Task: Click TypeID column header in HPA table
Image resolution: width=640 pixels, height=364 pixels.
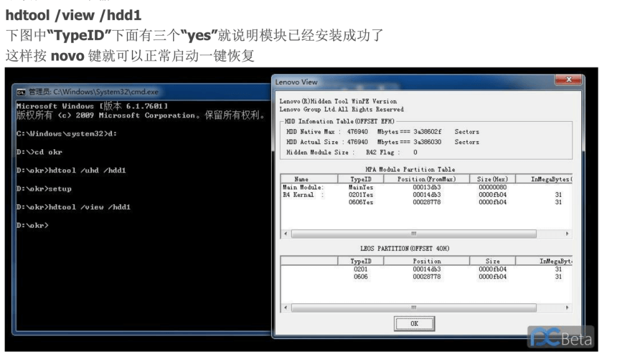Action: point(361,179)
